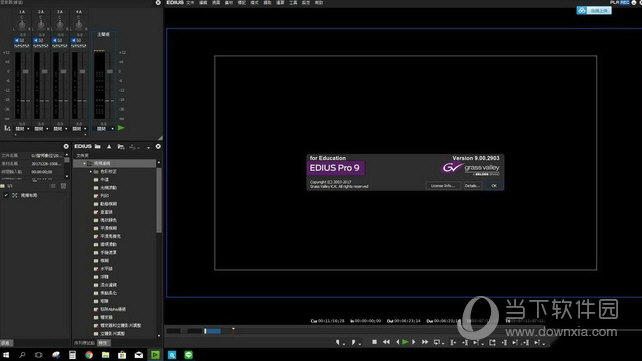
Task: Expand the 色彩校正 subfolder
Action: pyautogui.click(x=91, y=171)
